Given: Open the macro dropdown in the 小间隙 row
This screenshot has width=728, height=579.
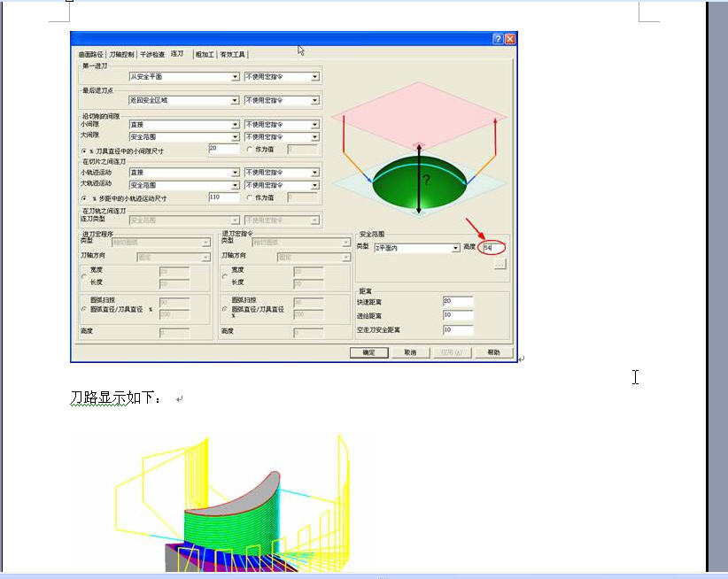Looking at the screenshot, I should pyautogui.click(x=282, y=124).
